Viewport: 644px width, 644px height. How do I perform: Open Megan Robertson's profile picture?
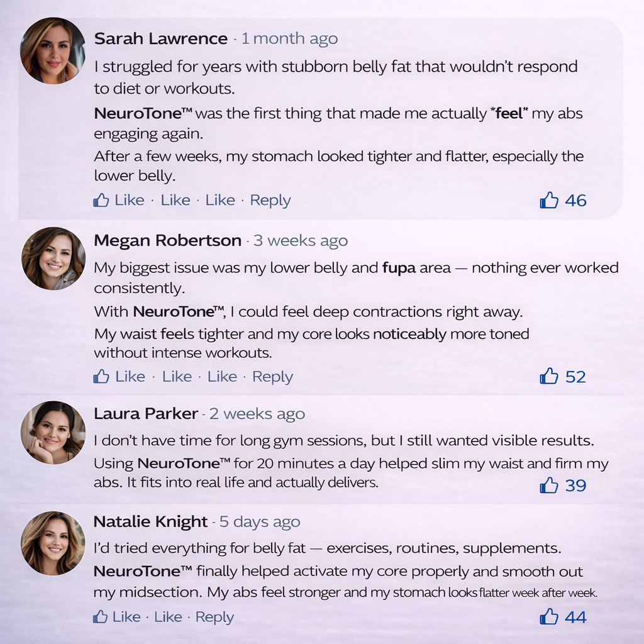(x=53, y=258)
